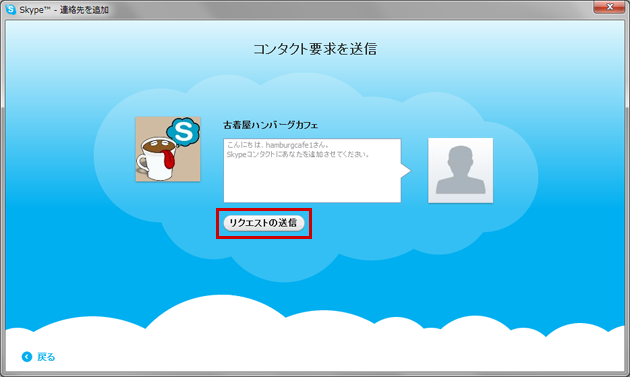Click the Skype logo in title bar
The height and width of the screenshot is (377, 630).
(11, 9)
